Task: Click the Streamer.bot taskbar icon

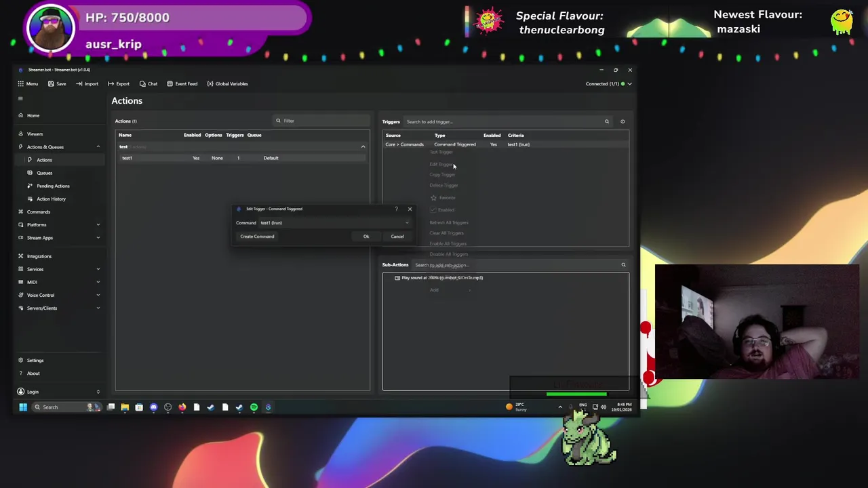Action: (x=268, y=407)
